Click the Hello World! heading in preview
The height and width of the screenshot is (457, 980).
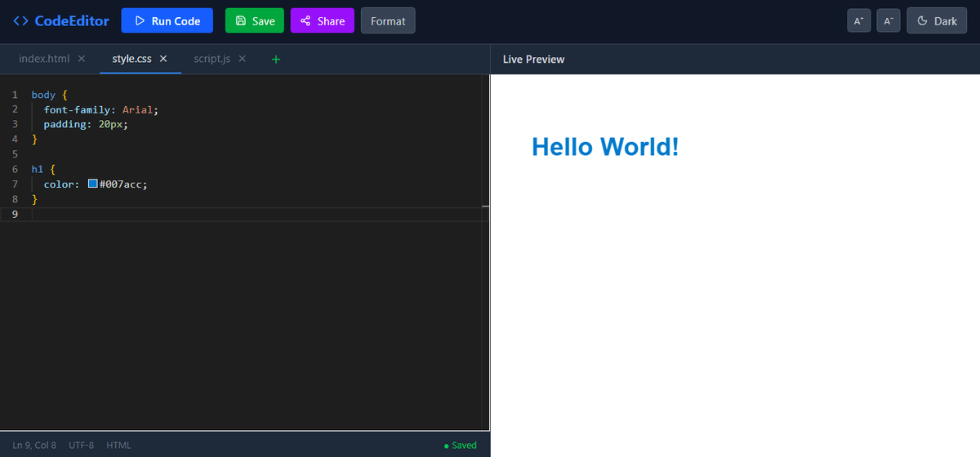[x=605, y=147]
